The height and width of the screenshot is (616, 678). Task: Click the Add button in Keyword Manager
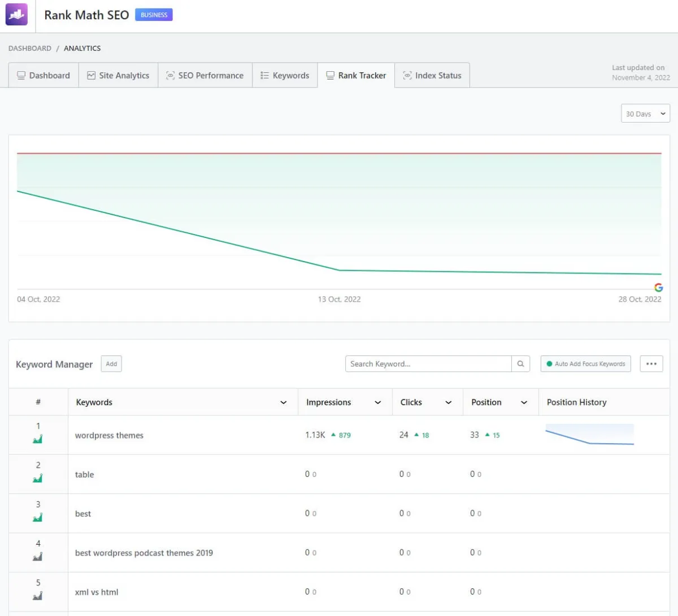[x=111, y=364]
